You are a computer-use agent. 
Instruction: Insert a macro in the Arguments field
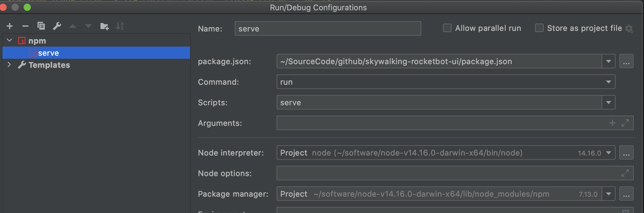(x=613, y=123)
